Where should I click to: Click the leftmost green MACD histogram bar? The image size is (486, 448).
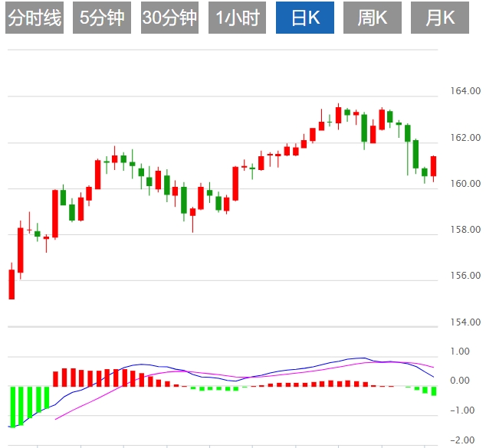tap(11, 406)
